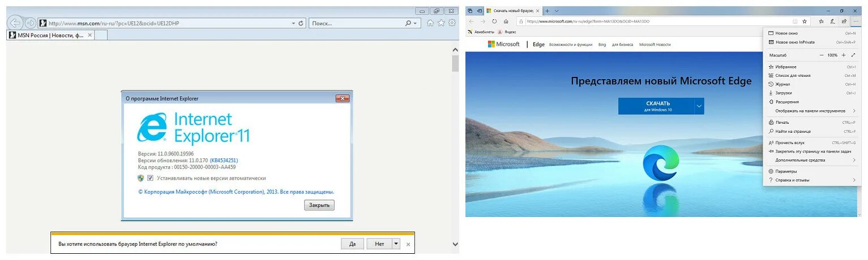Toggle Edge settings and more ellipsis
This screenshot has height=260, width=868.
click(x=855, y=21)
